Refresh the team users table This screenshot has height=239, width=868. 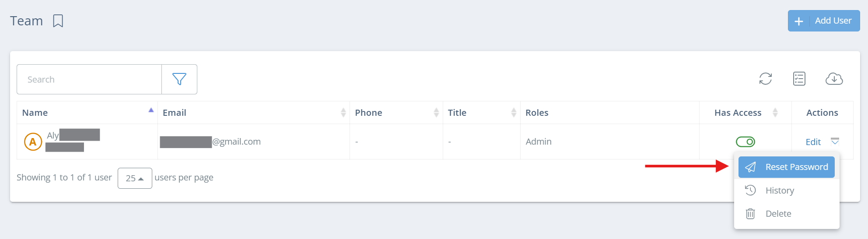pyautogui.click(x=765, y=79)
